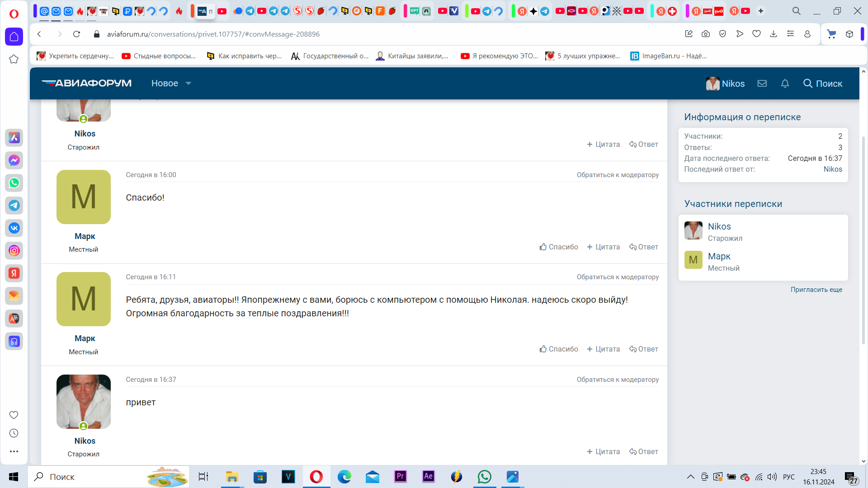
Task: Add page to bookmarks heart icon
Action: click(x=756, y=34)
